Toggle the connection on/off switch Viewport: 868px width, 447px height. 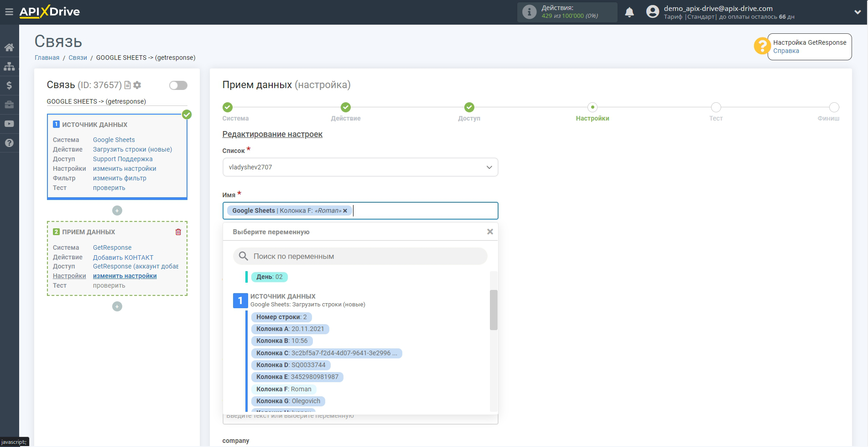[x=178, y=85]
